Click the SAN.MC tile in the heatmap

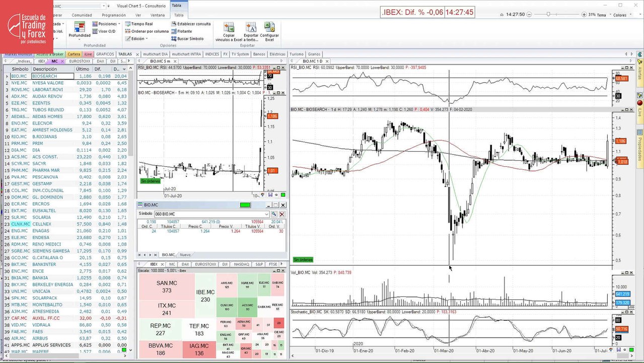click(167, 287)
